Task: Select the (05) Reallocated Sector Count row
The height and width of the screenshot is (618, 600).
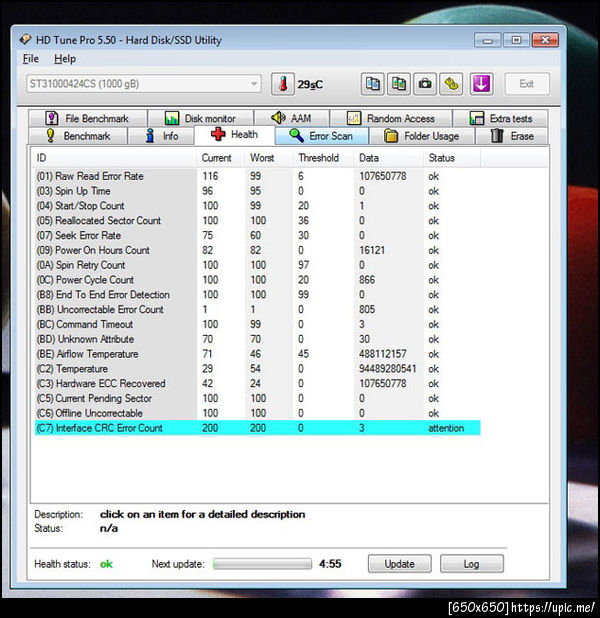Action: click(257, 221)
